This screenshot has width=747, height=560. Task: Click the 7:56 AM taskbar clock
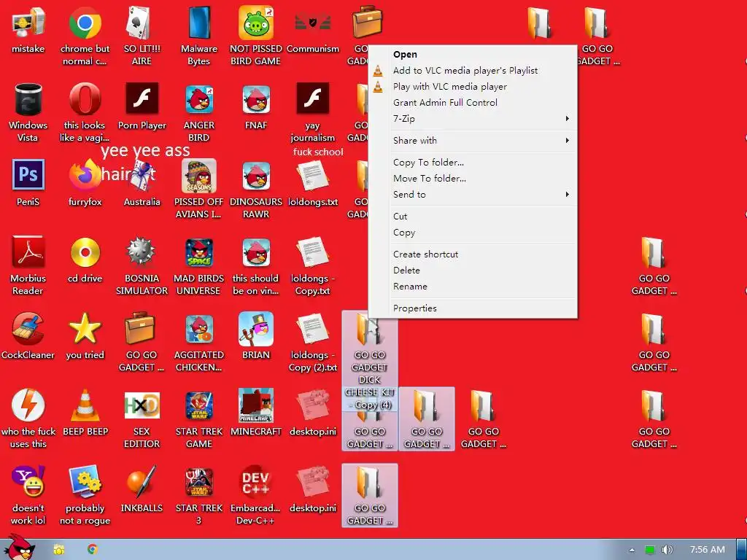pyautogui.click(x=708, y=550)
